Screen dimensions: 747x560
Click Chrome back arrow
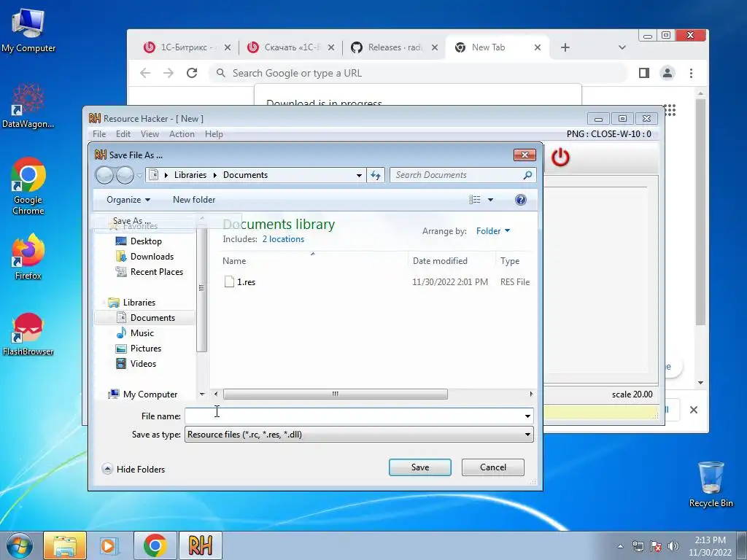click(x=145, y=73)
